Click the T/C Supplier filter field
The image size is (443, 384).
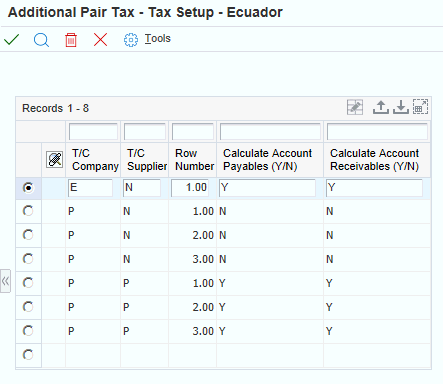[x=145, y=132]
